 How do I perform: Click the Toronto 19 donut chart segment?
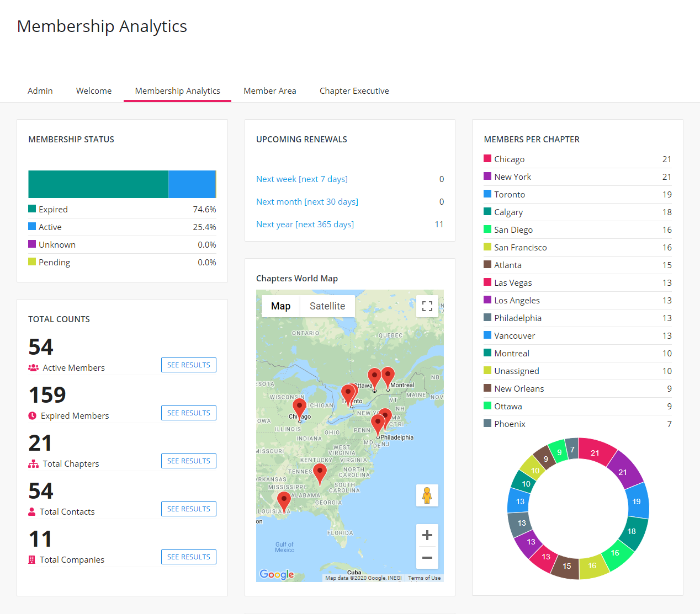(637, 501)
